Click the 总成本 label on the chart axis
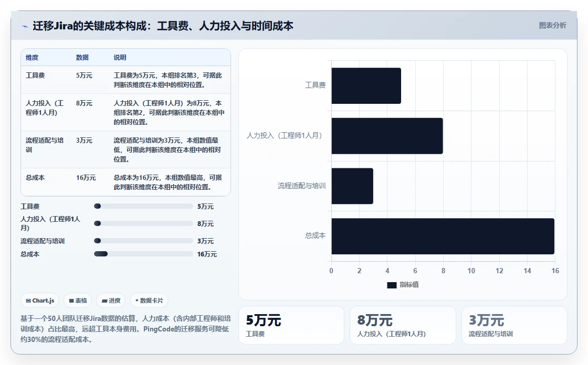The width and height of the screenshot is (588, 365). pos(315,235)
